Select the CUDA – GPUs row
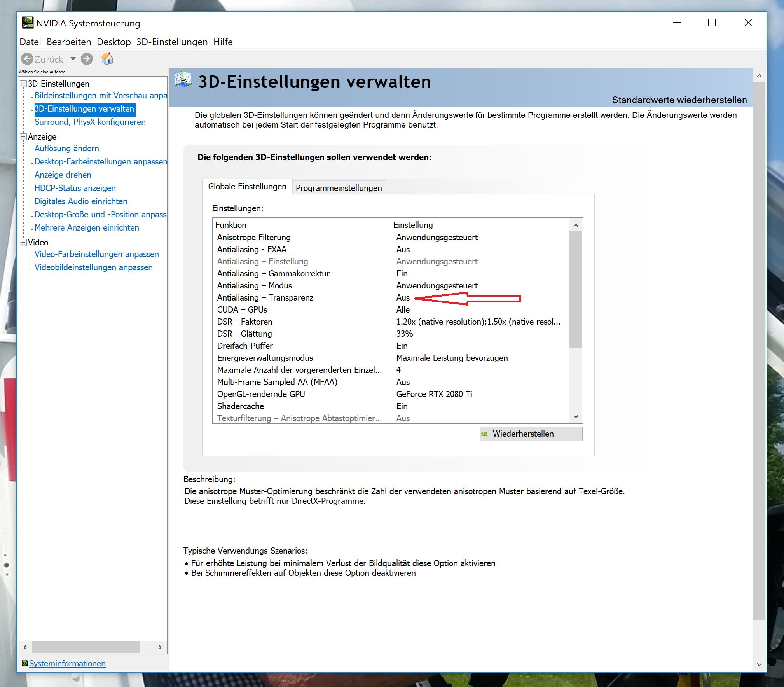This screenshot has height=687, width=784. pyautogui.click(x=391, y=310)
